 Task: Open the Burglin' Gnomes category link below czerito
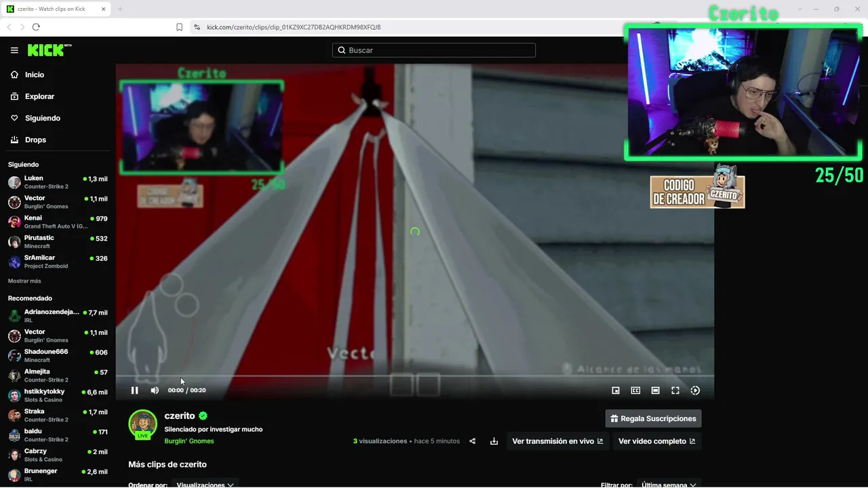click(189, 441)
